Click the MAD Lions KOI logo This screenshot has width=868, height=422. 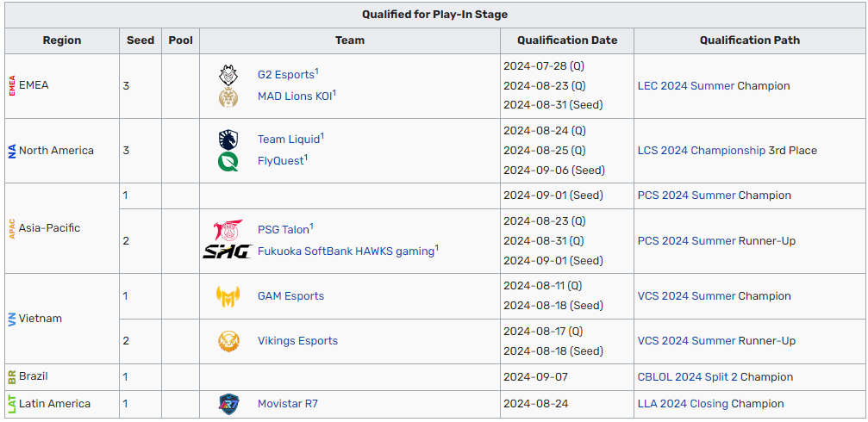(x=228, y=96)
